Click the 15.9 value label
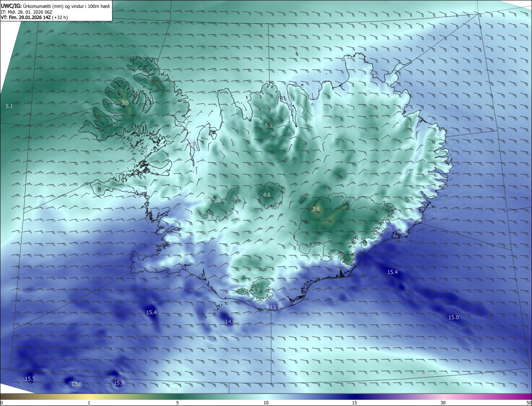 [x=119, y=383]
